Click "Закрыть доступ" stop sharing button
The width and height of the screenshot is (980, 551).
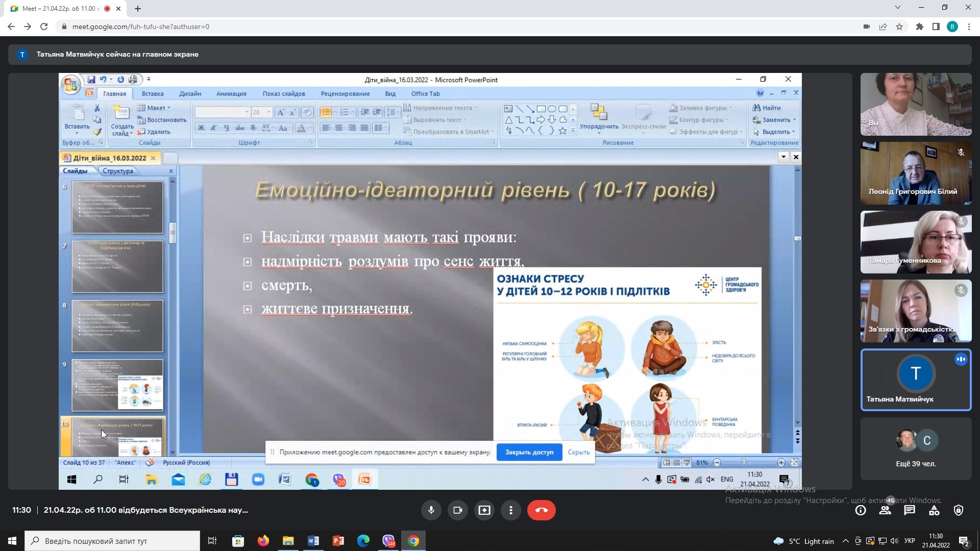click(529, 452)
